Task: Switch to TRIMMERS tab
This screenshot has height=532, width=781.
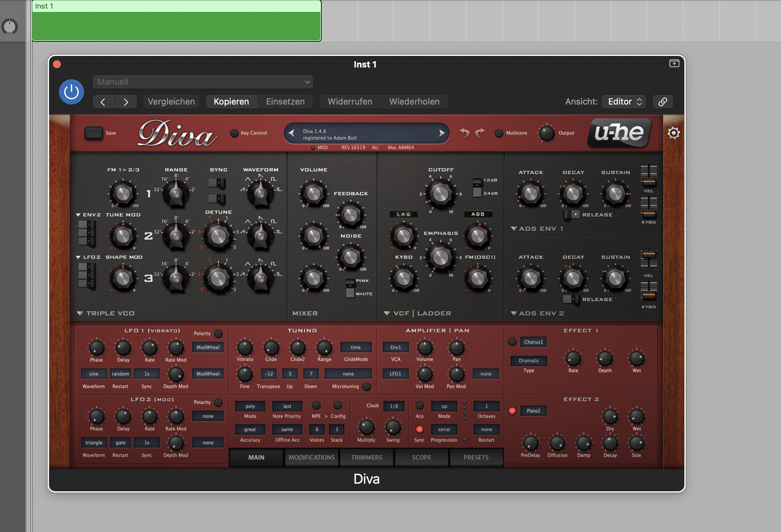Action: pyautogui.click(x=367, y=457)
